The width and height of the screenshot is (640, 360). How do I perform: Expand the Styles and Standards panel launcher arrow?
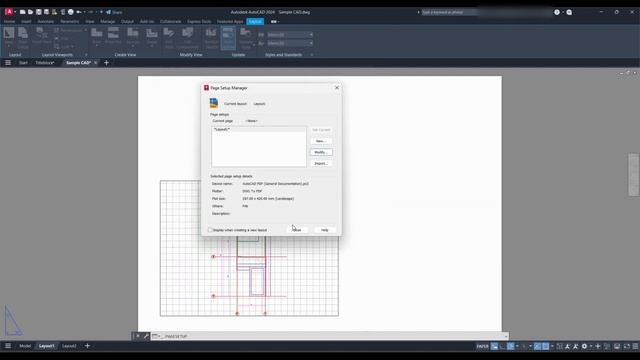(x=311, y=55)
